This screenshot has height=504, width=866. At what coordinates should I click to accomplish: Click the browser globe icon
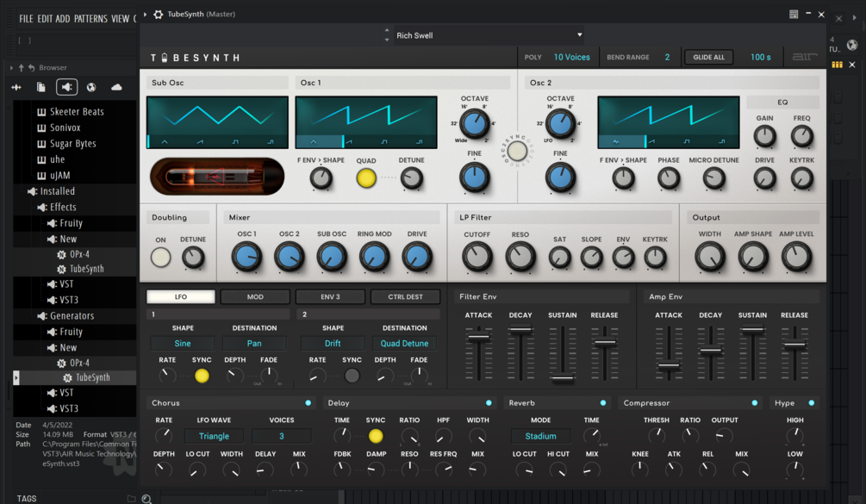click(x=91, y=87)
